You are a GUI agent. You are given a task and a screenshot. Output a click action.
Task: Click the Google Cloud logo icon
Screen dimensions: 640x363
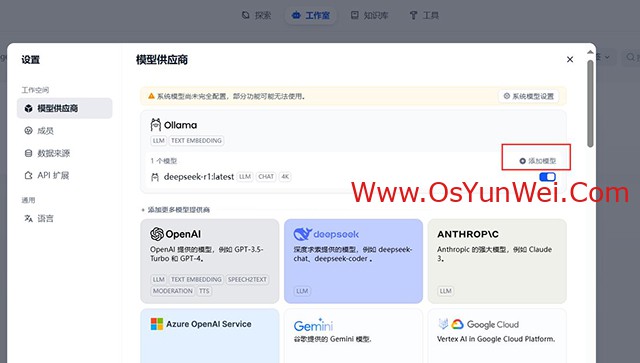458,324
